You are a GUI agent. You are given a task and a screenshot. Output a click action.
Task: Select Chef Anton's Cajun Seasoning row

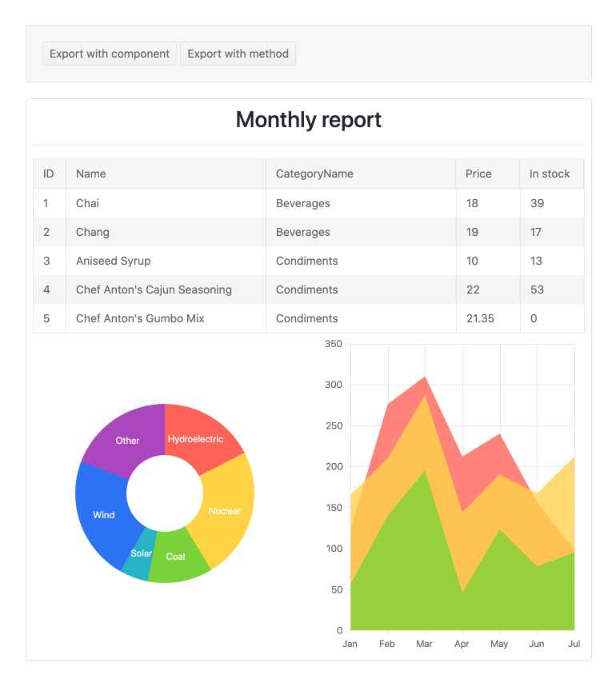click(x=154, y=290)
